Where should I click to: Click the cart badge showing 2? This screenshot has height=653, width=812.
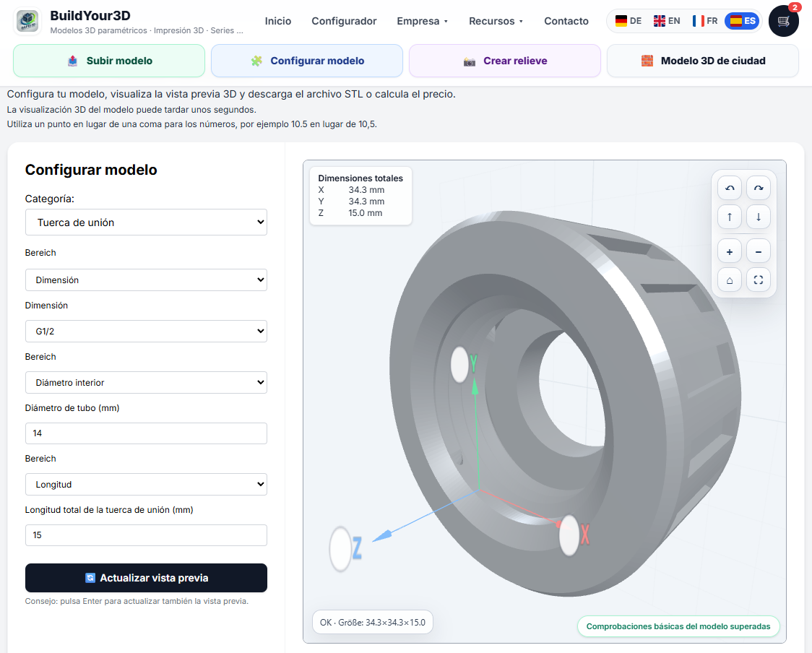point(795,7)
